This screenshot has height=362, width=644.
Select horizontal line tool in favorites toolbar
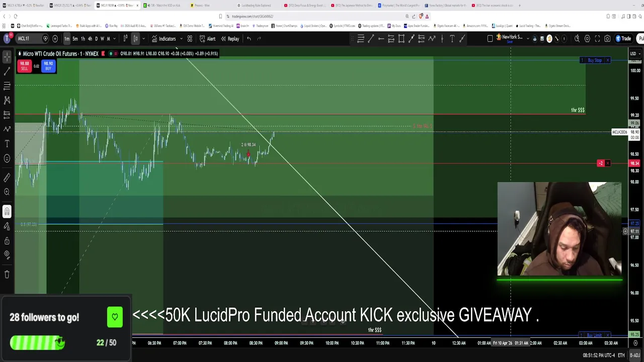(x=381, y=39)
